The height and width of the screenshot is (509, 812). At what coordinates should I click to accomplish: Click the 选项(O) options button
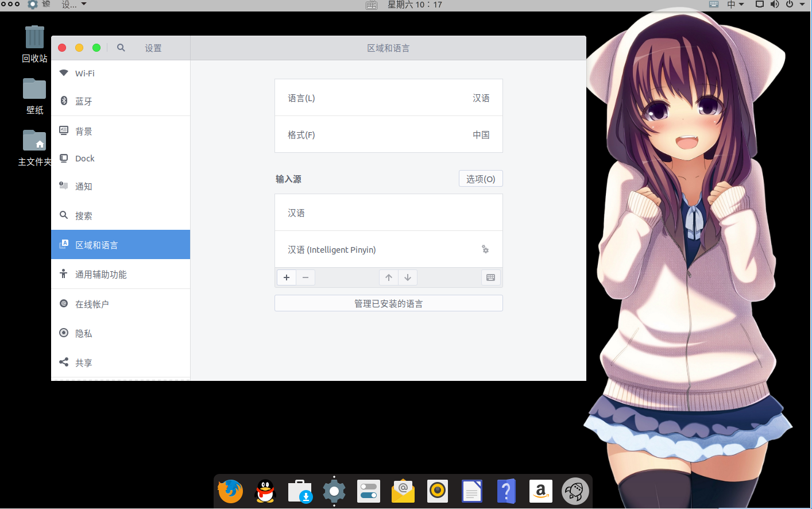tap(481, 179)
